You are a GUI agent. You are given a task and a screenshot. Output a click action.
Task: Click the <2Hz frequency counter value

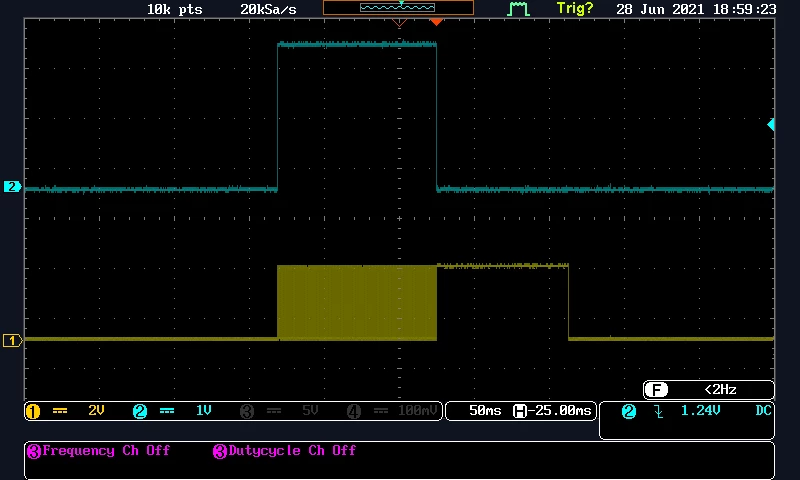[720, 390]
